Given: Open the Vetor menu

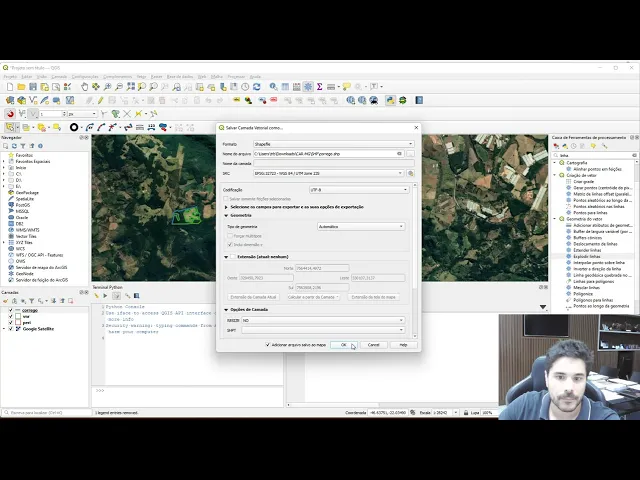Looking at the screenshot, I should coord(141,77).
